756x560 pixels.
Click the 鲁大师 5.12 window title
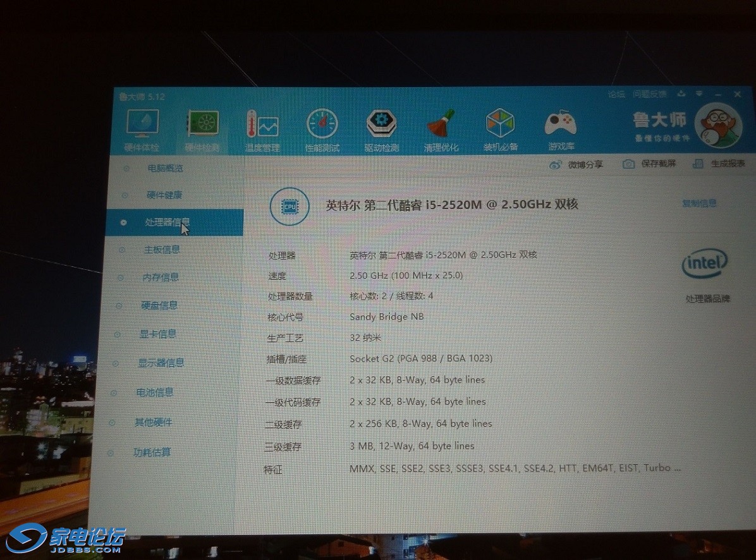pos(142,97)
